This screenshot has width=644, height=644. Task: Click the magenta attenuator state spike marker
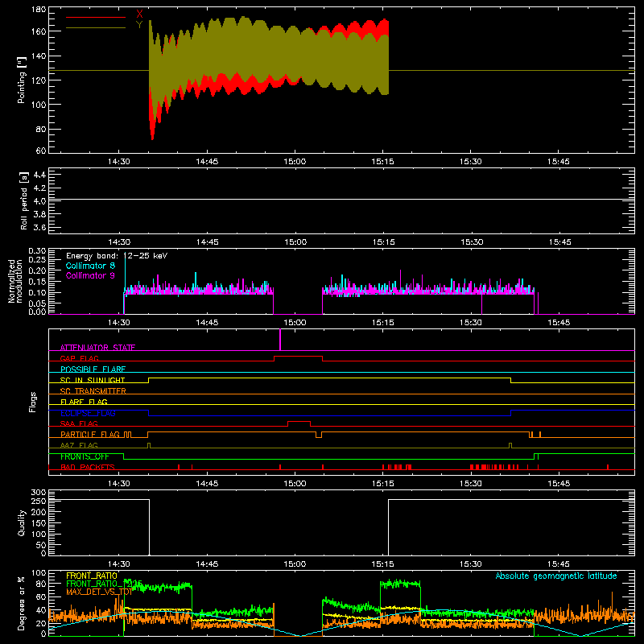pyautogui.click(x=280, y=340)
